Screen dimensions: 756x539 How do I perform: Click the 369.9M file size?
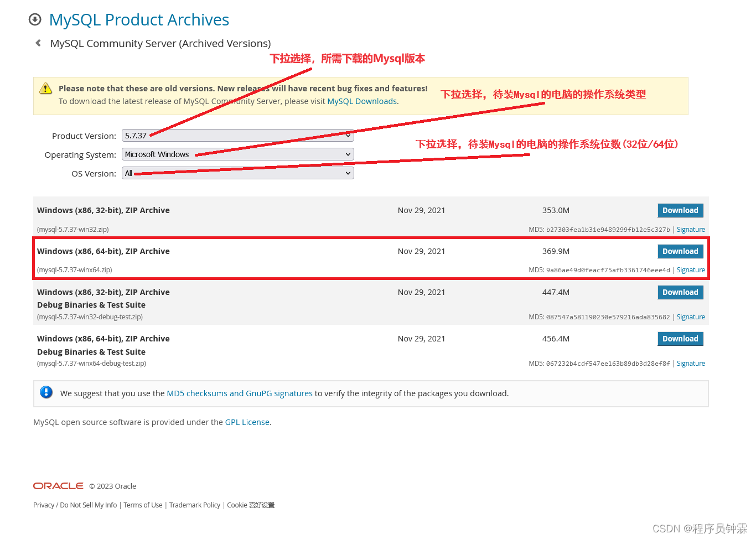click(556, 251)
